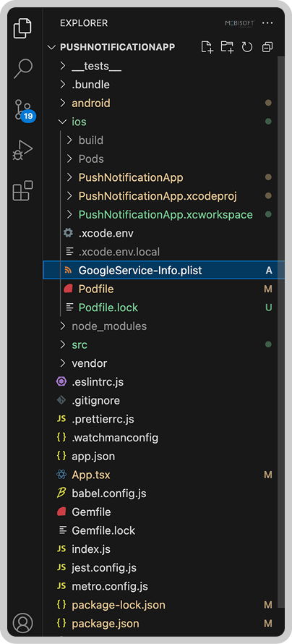Expand the PushNotificationApp.xcodeproj folder
Screen dimensions: 292x644
69,196
